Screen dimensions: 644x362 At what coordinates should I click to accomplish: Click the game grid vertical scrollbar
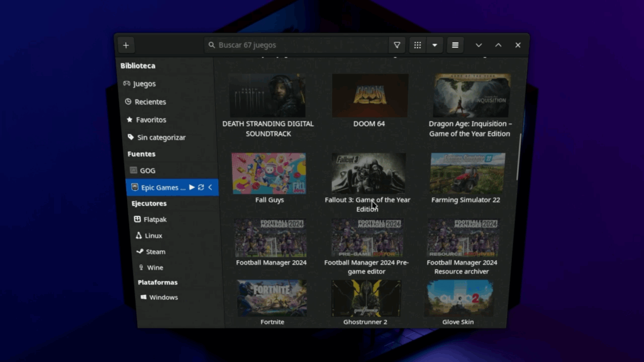click(518, 156)
